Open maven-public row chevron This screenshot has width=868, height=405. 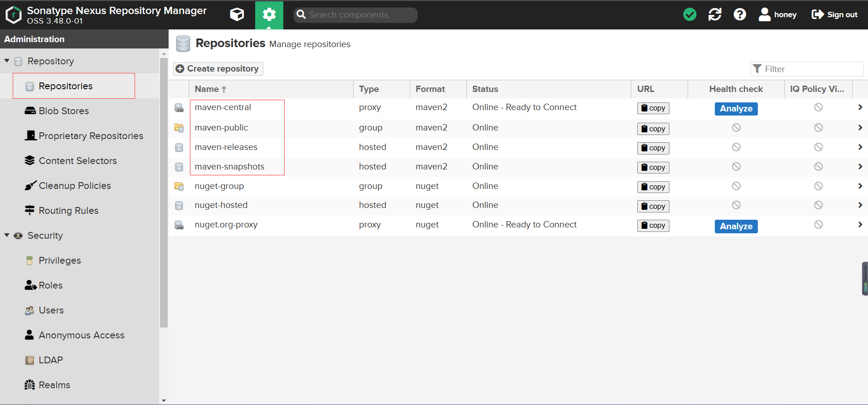point(860,128)
